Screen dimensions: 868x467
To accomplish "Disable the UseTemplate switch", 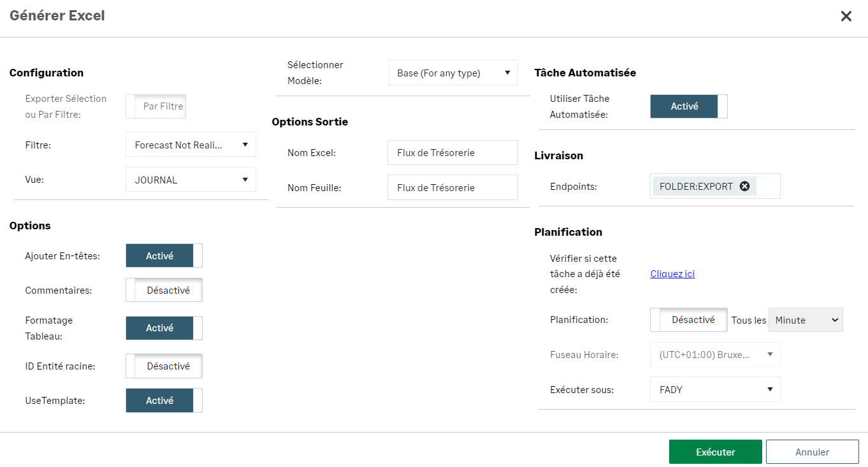I will click(164, 401).
